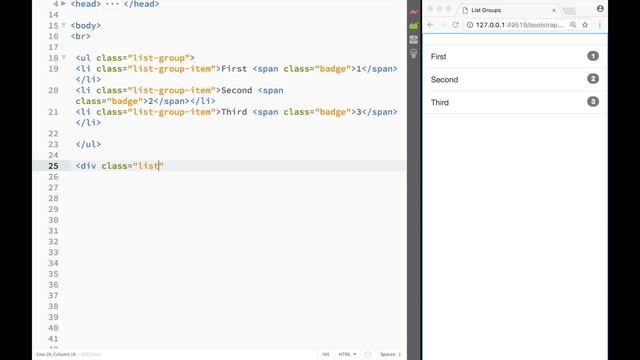Click line number 19 in gutter
Image resolution: width=640 pixels, height=360 pixels.
pos(53,69)
